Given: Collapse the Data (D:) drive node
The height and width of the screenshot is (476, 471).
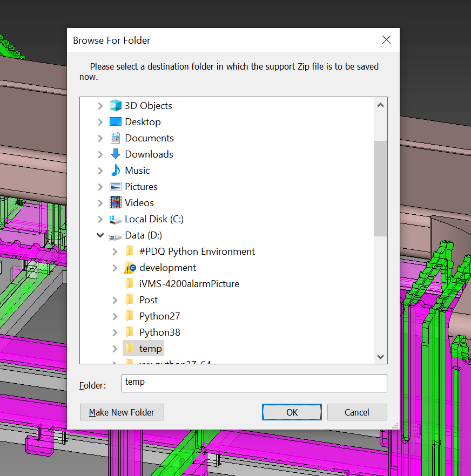Looking at the screenshot, I should coord(100,235).
